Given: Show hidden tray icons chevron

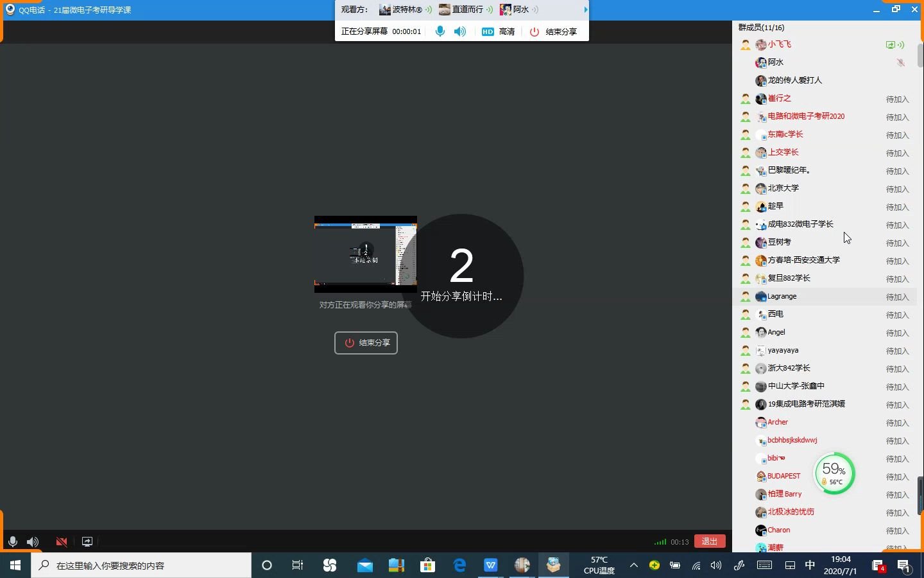Looking at the screenshot, I should pos(633,565).
